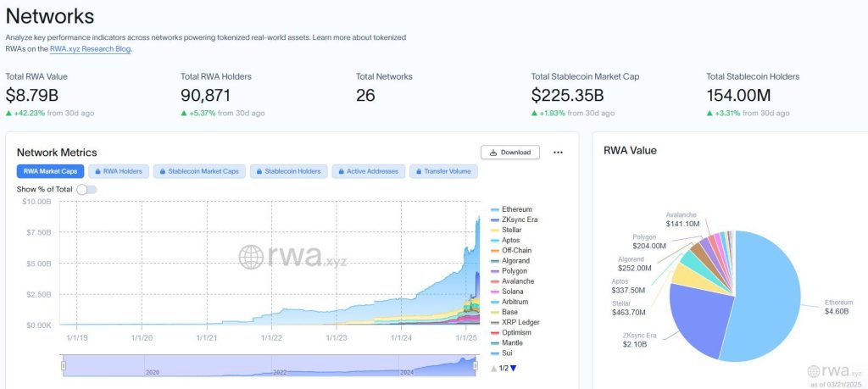The height and width of the screenshot is (389, 868).
Task: Click the Avalanche $141.10M pie label
Action: point(682,220)
